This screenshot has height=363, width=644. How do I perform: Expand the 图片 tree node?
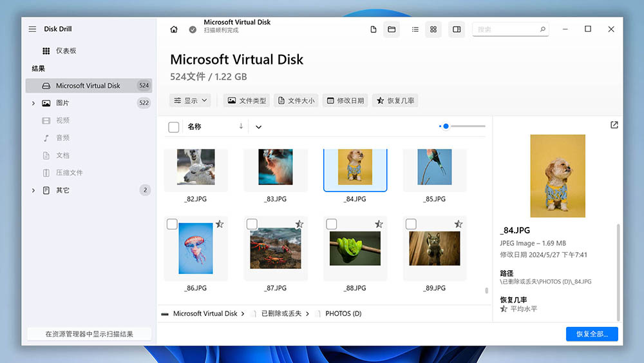coord(33,103)
